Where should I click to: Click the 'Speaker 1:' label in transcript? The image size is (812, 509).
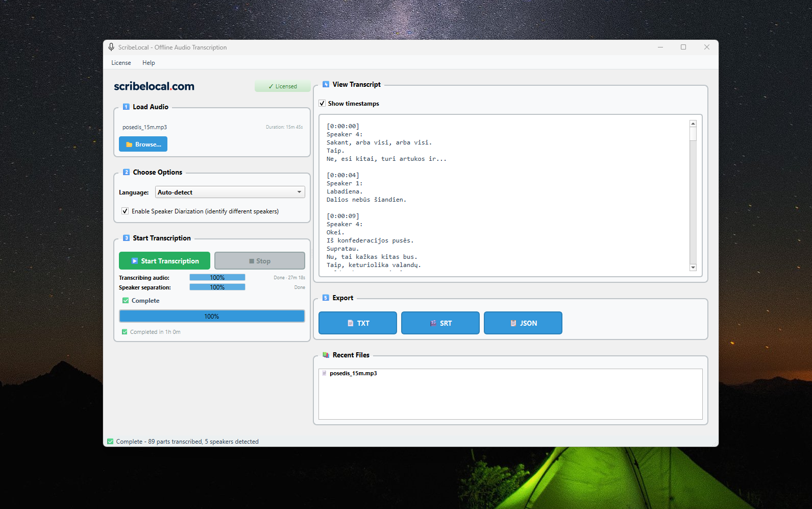[x=345, y=183]
